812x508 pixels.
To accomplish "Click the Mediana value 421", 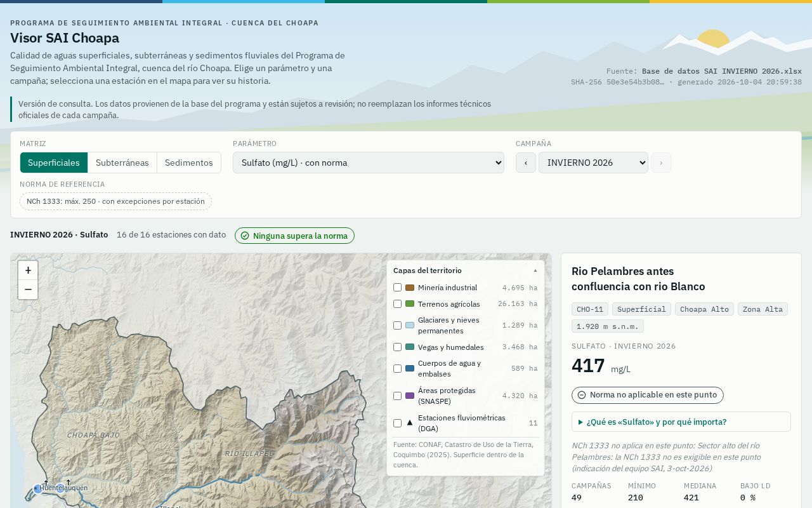I will tap(691, 498).
